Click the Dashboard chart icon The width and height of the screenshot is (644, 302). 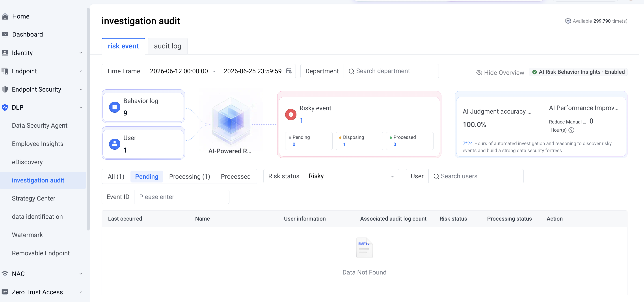click(5, 34)
